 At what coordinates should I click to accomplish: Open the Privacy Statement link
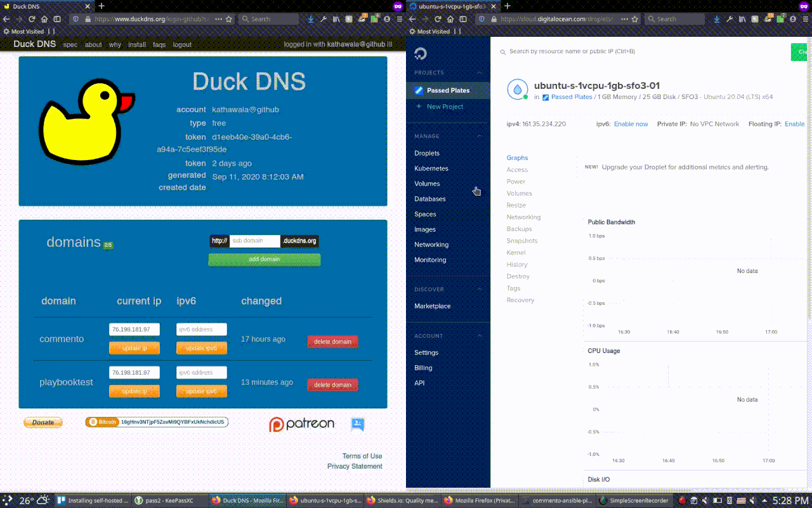(355, 466)
